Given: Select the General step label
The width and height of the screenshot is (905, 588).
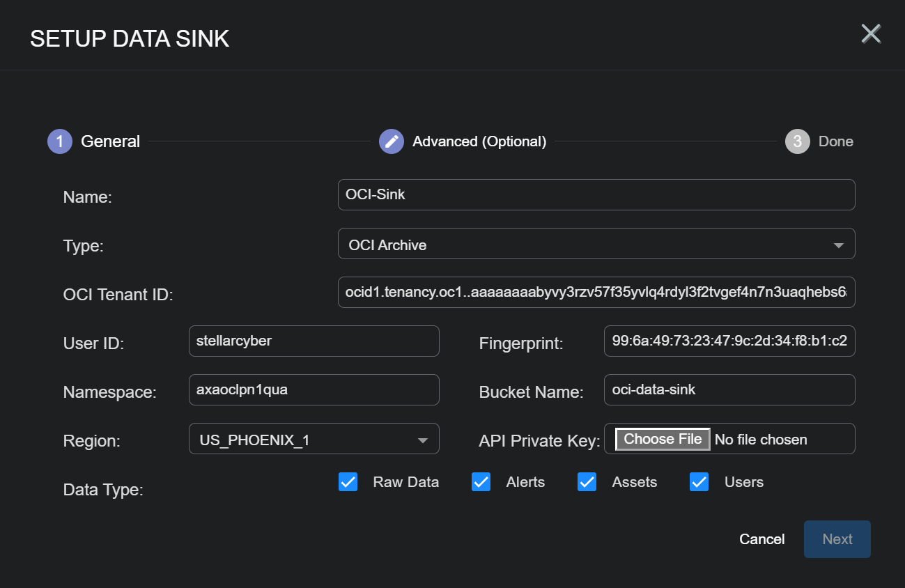Looking at the screenshot, I should tap(110, 141).
